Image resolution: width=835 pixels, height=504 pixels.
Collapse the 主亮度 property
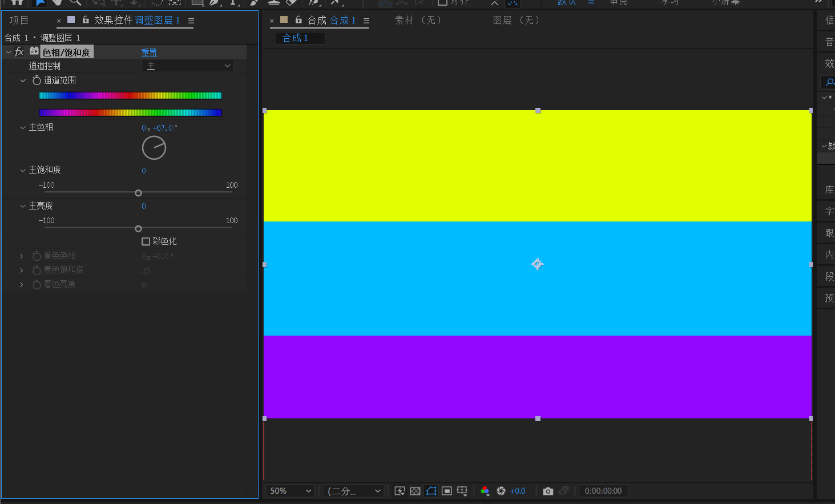[x=23, y=206]
